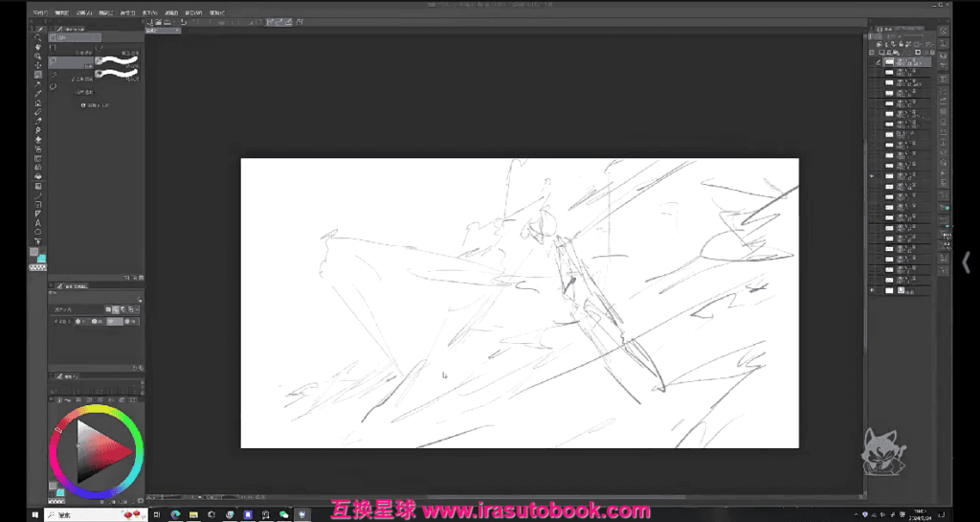
Task: Select the triangle Ruler tool
Action: point(38,214)
